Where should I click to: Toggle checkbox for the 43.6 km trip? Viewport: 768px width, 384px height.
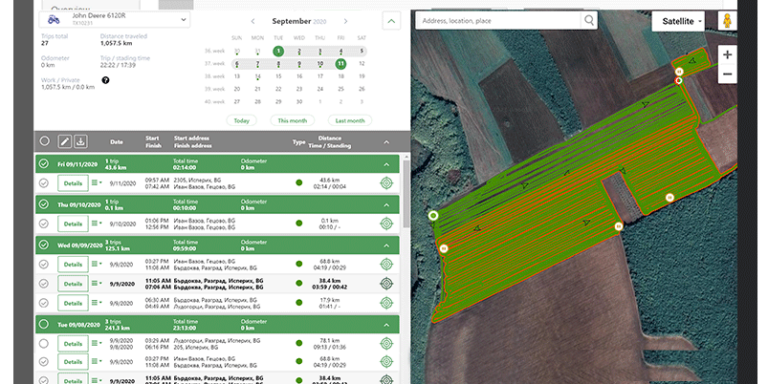coord(44,183)
